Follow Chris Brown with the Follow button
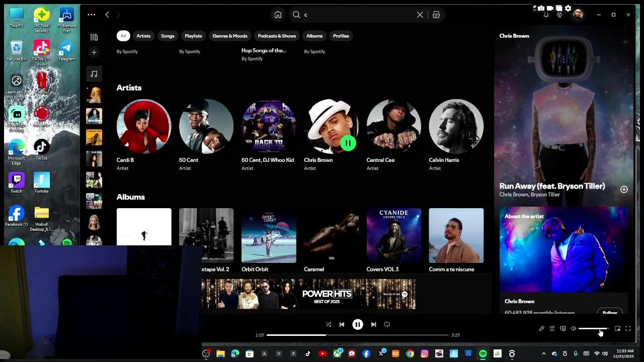644x362 pixels. click(610, 313)
